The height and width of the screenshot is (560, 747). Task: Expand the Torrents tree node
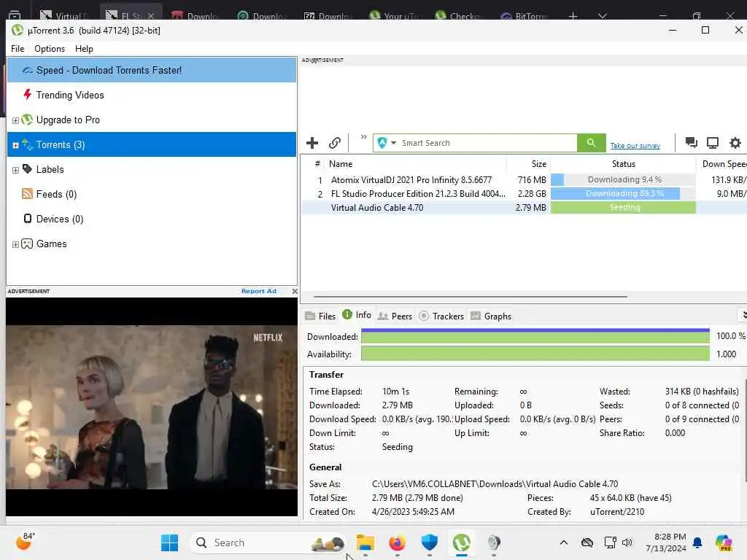15,145
